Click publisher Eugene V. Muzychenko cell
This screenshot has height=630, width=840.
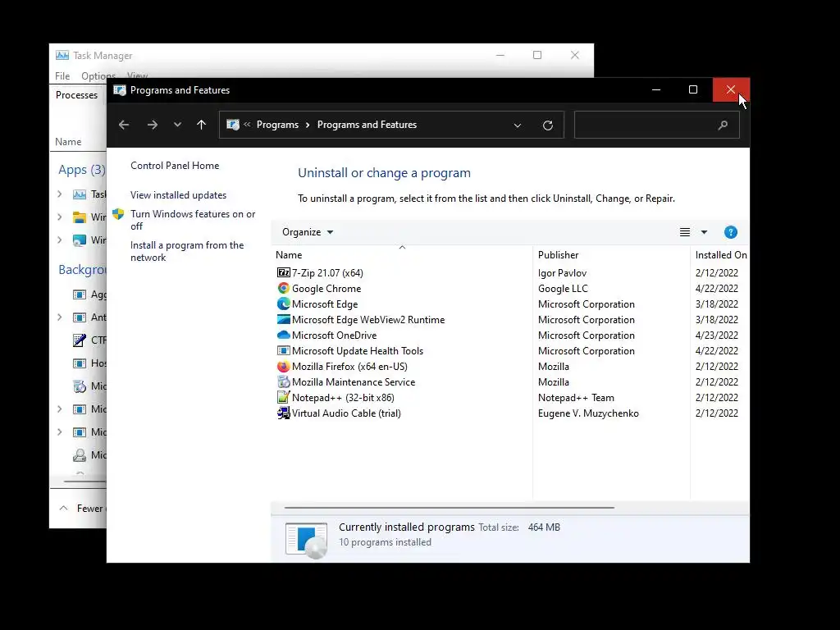point(588,413)
